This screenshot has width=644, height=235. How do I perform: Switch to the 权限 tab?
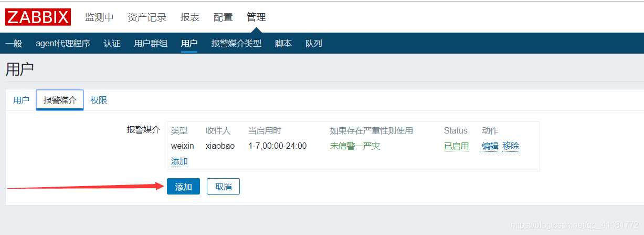click(99, 100)
